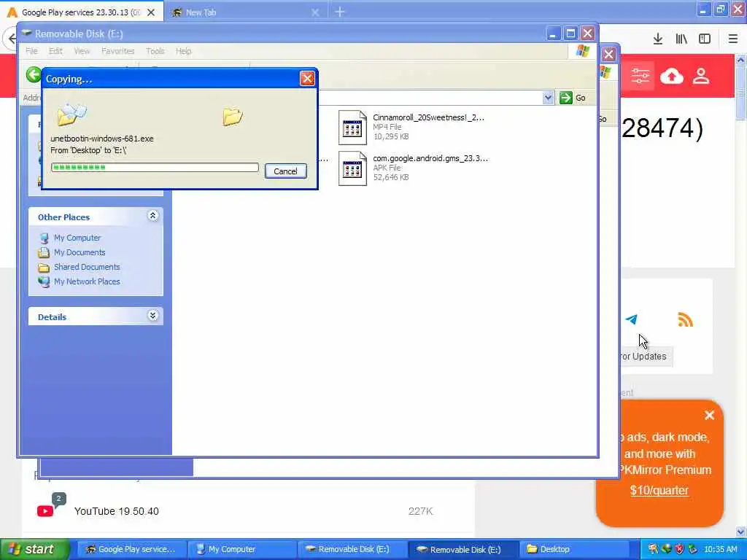747x560 pixels.
Task: Click Cinnamoroll_20Sweetness file name
Action: (428, 117)
